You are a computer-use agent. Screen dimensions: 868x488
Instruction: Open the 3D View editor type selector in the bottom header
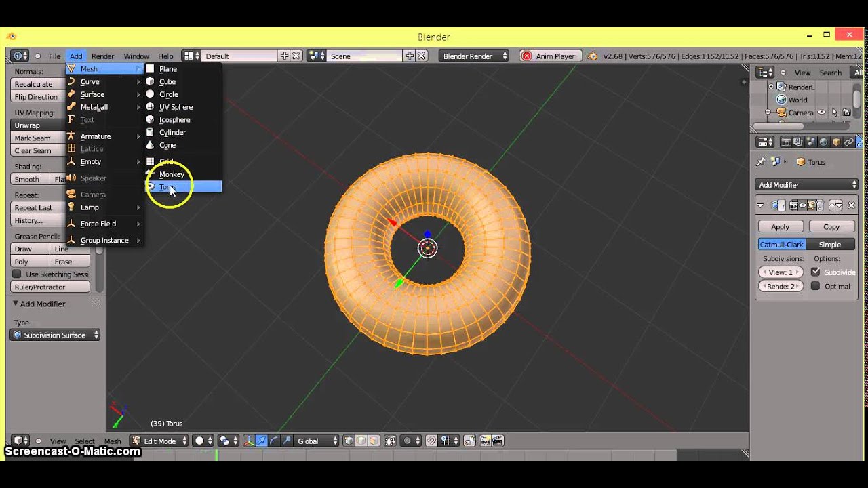[21, 441]
